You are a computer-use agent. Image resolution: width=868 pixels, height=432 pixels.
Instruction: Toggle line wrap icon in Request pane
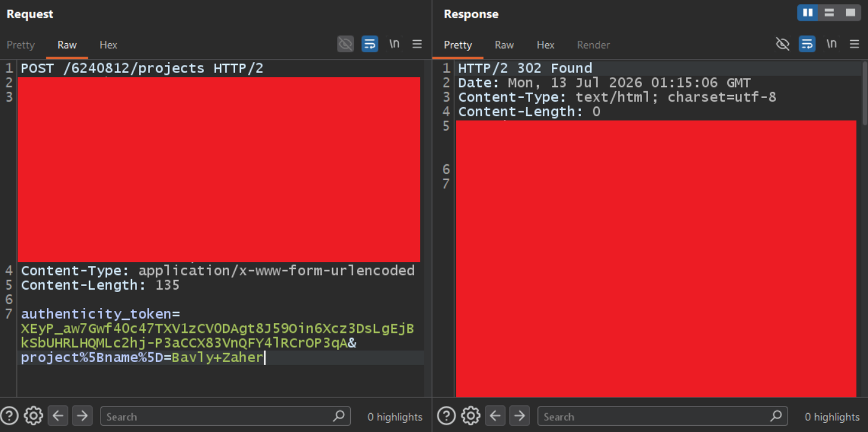click(x=370, y=44)
